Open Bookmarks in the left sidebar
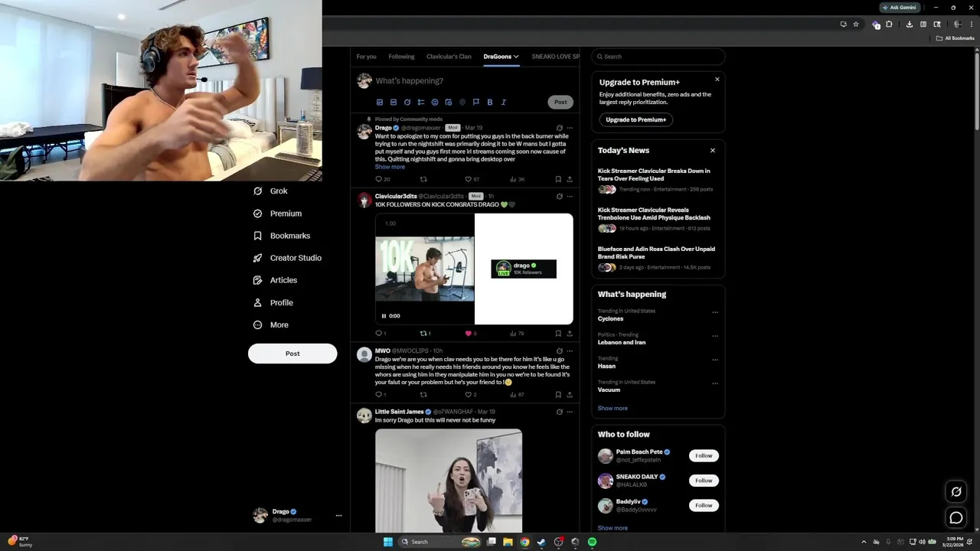The width and height of the screenshot is (980, 551). [x=282, y=236]
